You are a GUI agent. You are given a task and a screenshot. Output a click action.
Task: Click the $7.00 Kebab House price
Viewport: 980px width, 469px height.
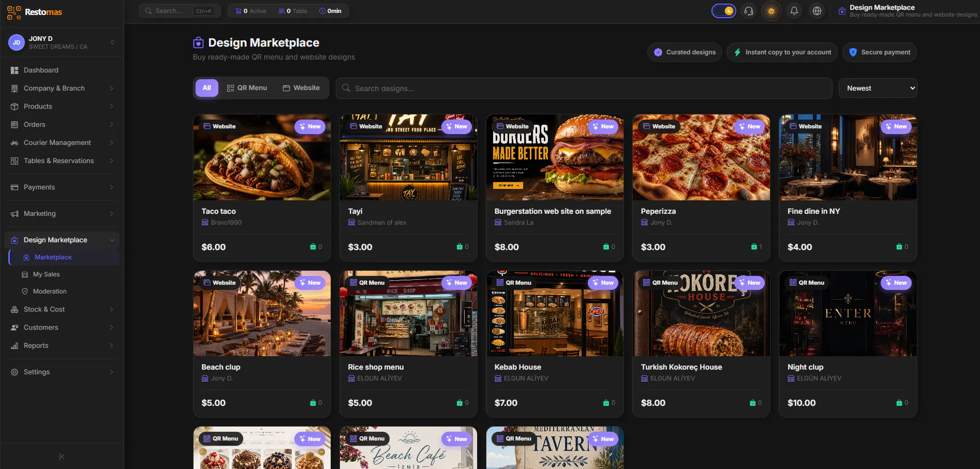(506, 403)
